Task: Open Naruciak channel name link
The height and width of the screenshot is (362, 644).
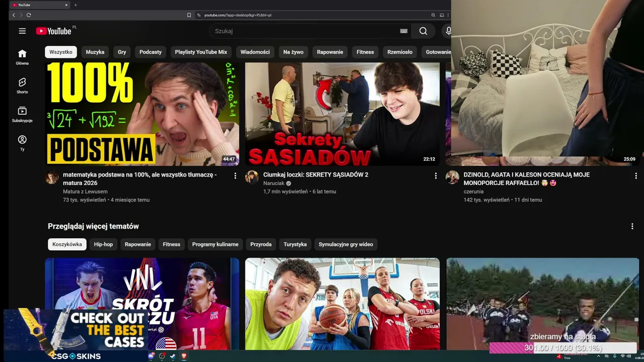Action: [x=274, y=184]
